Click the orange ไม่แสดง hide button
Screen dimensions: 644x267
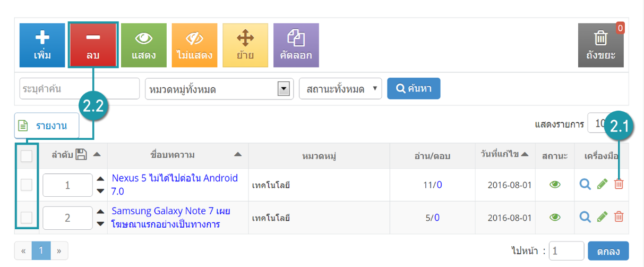[194, 45]
